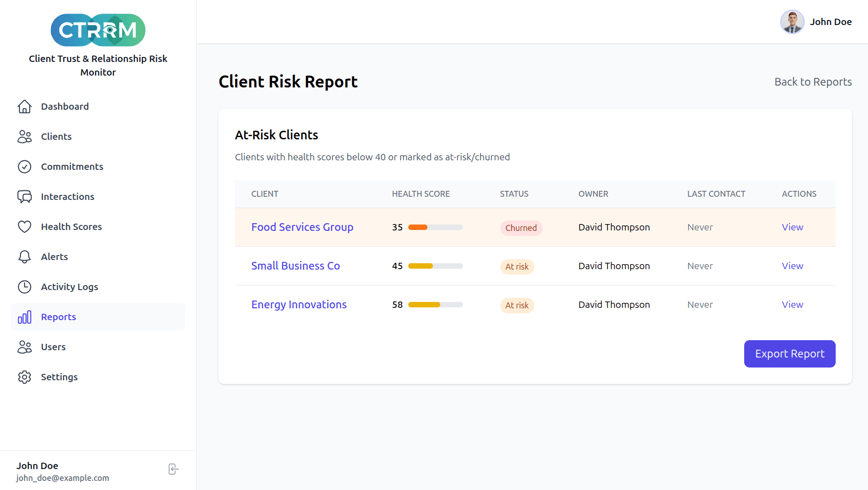Open Settings via the gear icon
This screenshot has height=490, width=868.
[25, 377]
